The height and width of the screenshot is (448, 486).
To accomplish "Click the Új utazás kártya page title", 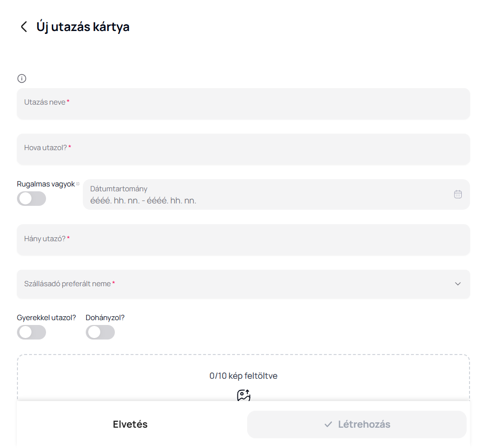I will (x=83, y=27).
